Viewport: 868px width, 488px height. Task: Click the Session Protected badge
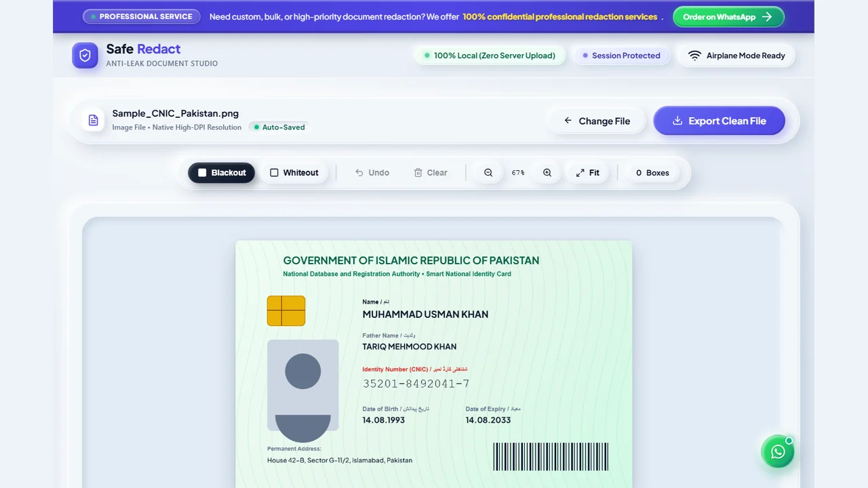pos(621,56)
